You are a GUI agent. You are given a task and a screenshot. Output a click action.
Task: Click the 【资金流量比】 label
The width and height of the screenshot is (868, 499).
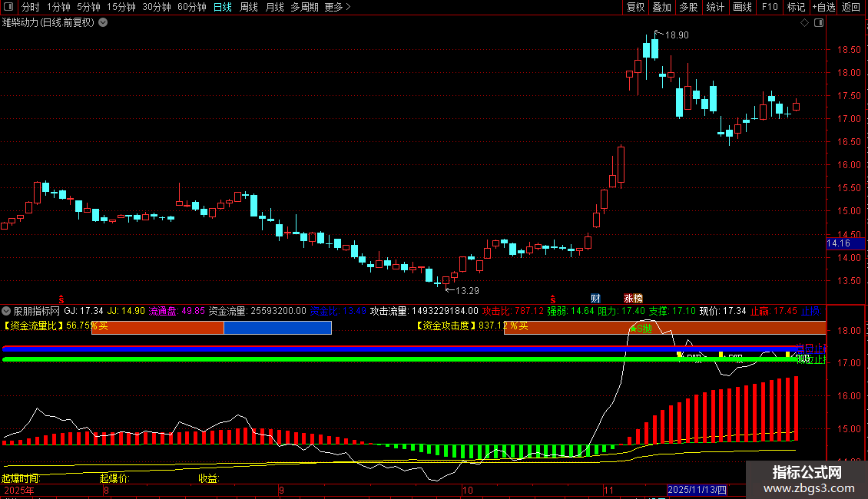[33, 326]
